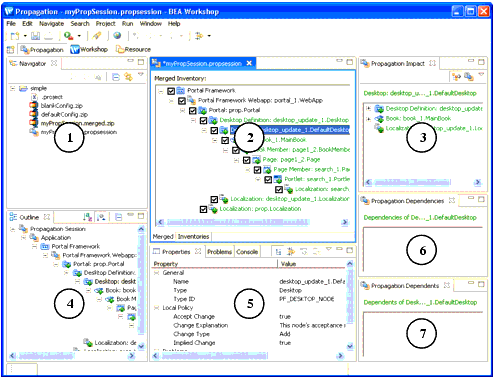Maximize the editor area
Viewport: 494px width, 378px height.
(x=349, y=62)
